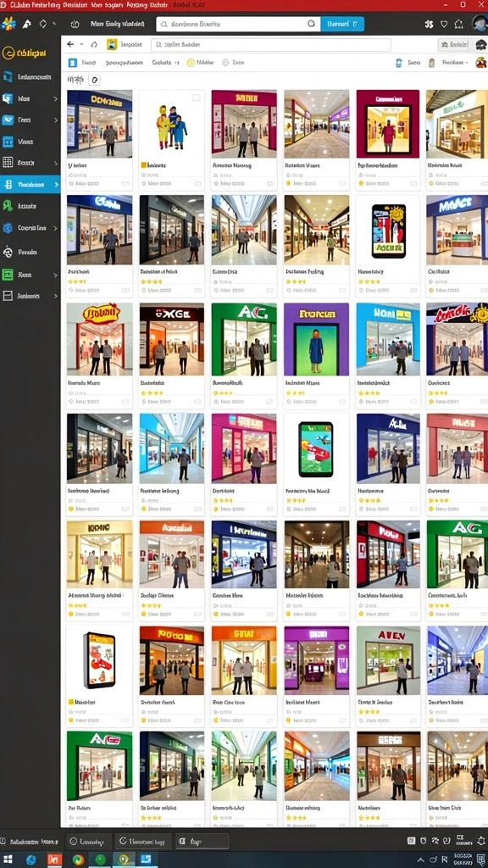
Task: Select the sidebar item with the blue chat-bubble icon
Action: tap(30, 98)
